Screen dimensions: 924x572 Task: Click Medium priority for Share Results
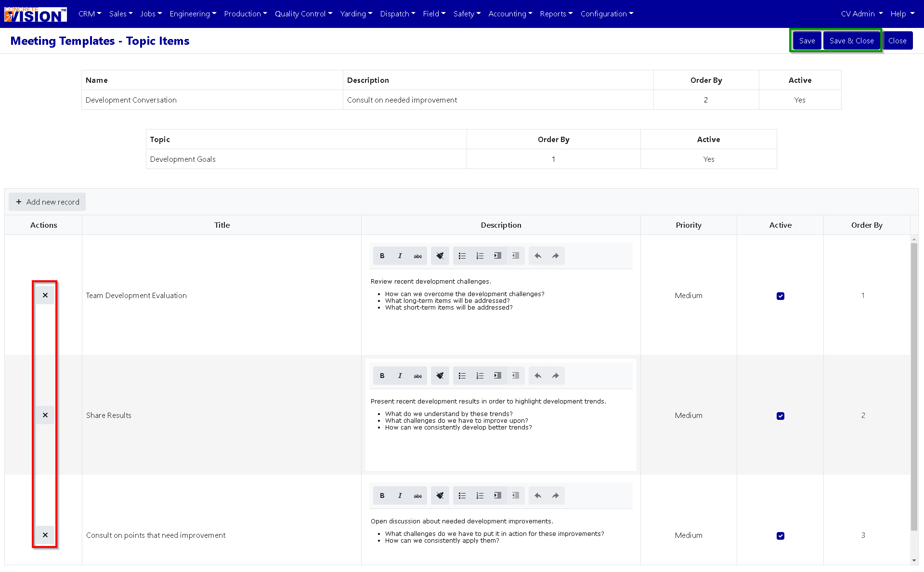coord(689,415)
